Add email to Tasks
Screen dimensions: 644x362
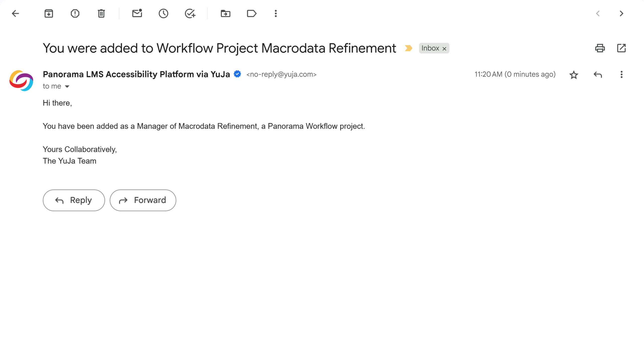coord(190,14)
